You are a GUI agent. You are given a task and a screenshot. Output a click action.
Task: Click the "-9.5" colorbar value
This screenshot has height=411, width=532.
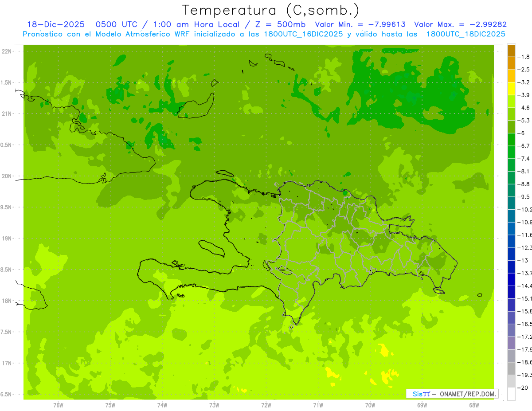point(524,196)
